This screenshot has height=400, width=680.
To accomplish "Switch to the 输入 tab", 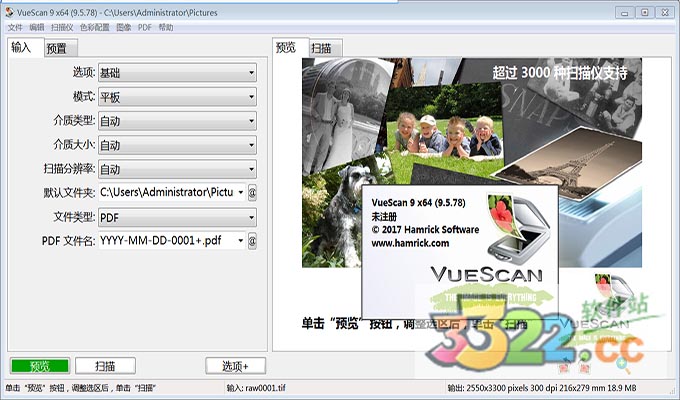I will pyautogui.click(x=25, y=47).
